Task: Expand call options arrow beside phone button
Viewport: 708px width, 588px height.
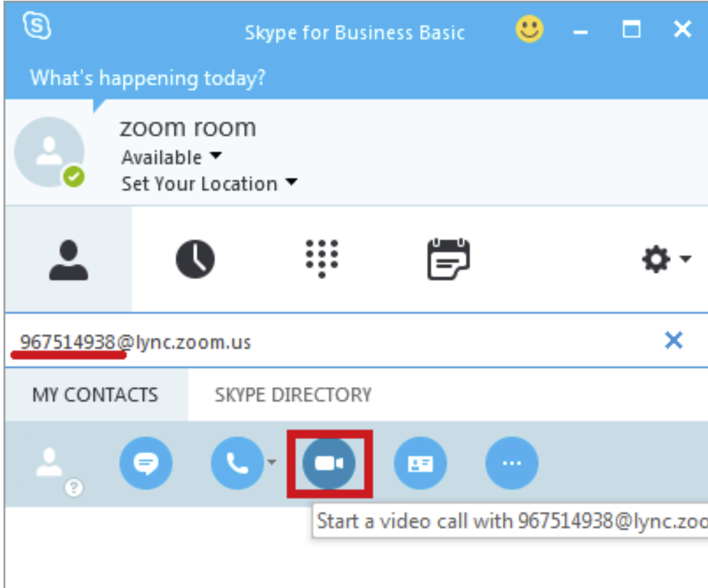Action: tap(272, 462)
